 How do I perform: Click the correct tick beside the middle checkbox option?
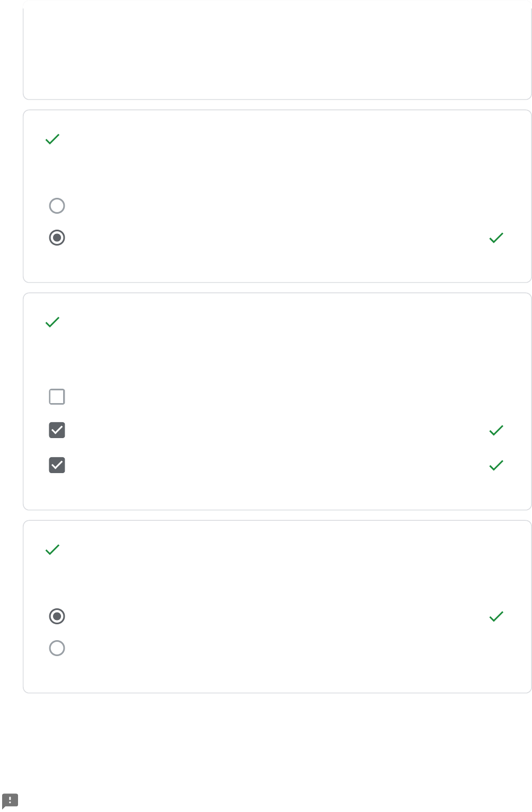[x=496, y=430]
